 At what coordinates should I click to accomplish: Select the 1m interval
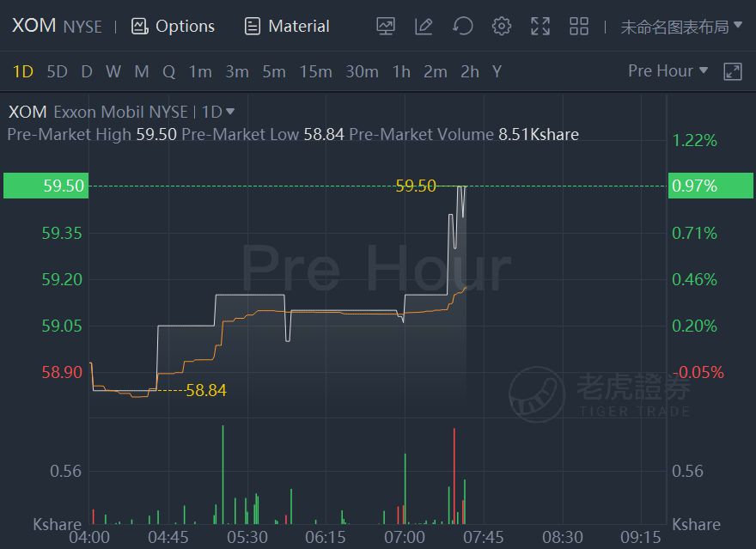200,72
